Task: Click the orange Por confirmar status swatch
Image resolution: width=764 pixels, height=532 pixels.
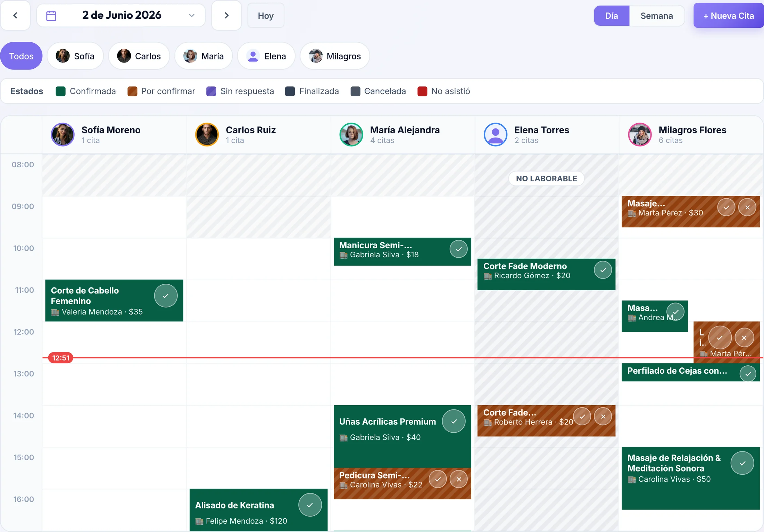Action: 132,91
